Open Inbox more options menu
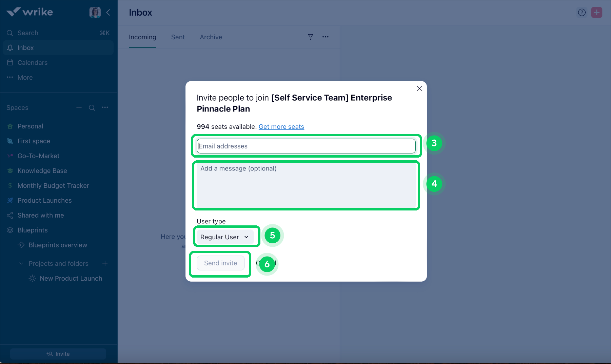Viewport: 611px width, 364px height. point(325,37)
